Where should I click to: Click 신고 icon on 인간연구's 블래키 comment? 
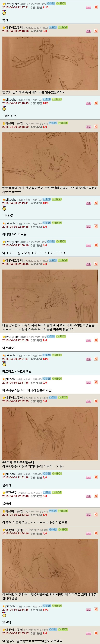(x=88, y=496)
